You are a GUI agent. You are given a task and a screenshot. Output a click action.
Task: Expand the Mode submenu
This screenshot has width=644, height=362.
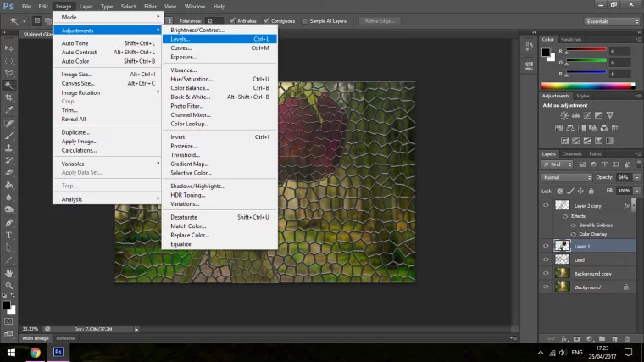pos(108,17)
